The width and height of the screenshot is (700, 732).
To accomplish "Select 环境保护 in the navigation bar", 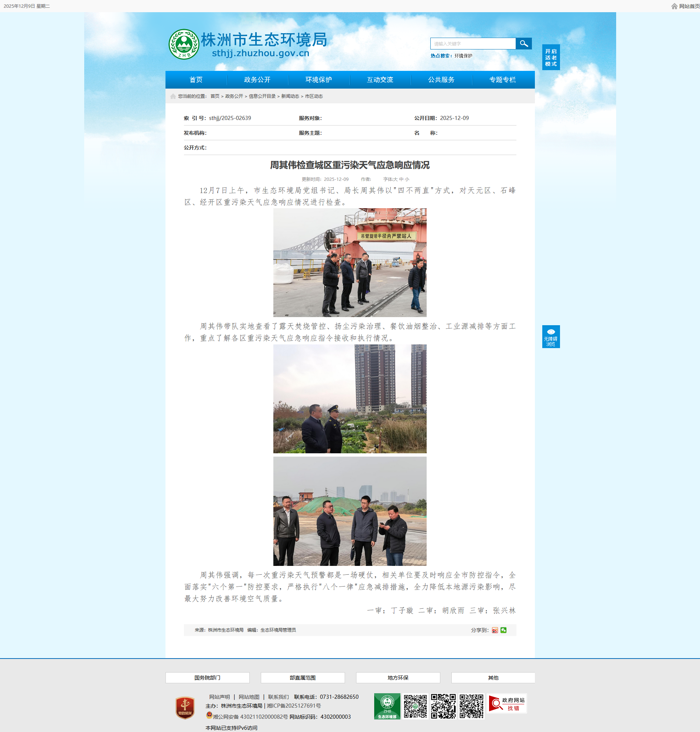I will coord(319,80).
